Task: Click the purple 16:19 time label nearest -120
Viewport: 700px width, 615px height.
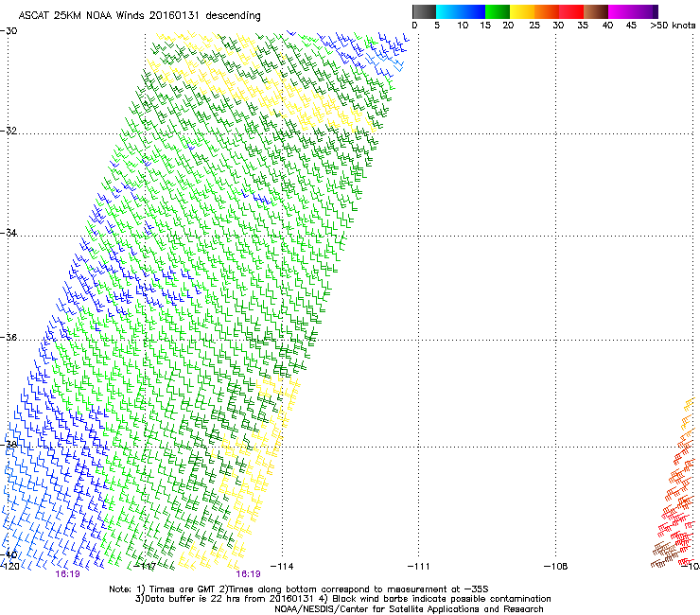Action: click(67, 574)
